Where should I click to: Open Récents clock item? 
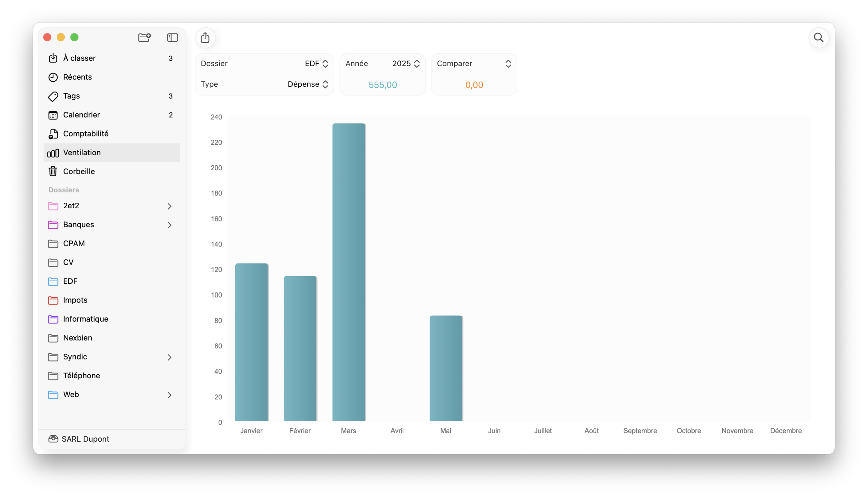(x=77, y=77)
